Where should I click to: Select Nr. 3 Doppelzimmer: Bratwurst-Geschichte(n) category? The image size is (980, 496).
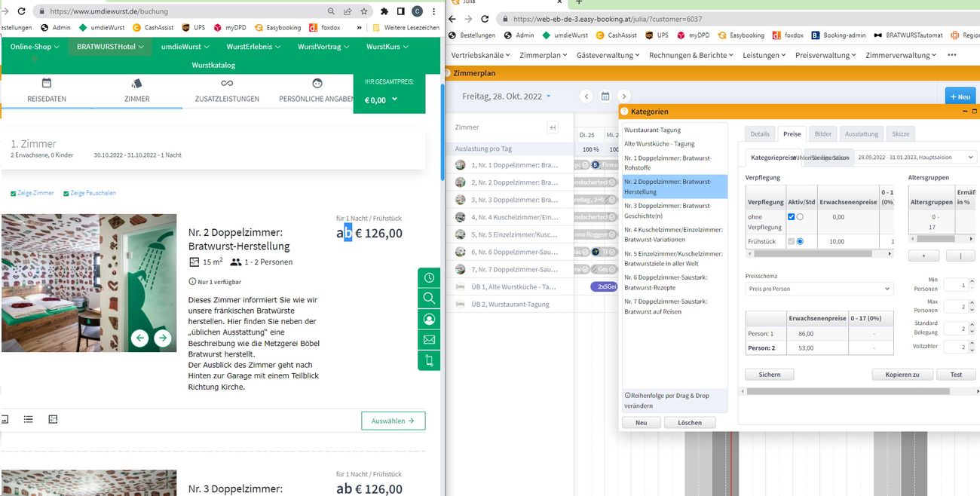click(674, 210)
